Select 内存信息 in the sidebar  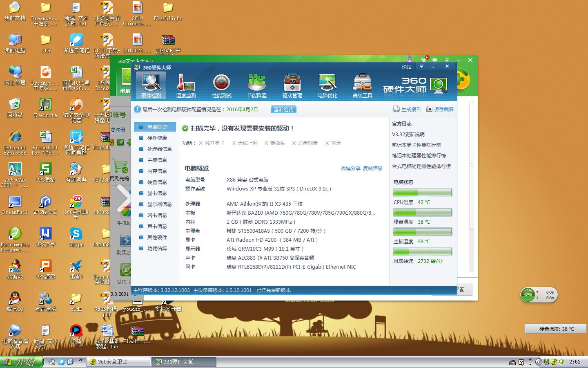click(x=155, y=171)
